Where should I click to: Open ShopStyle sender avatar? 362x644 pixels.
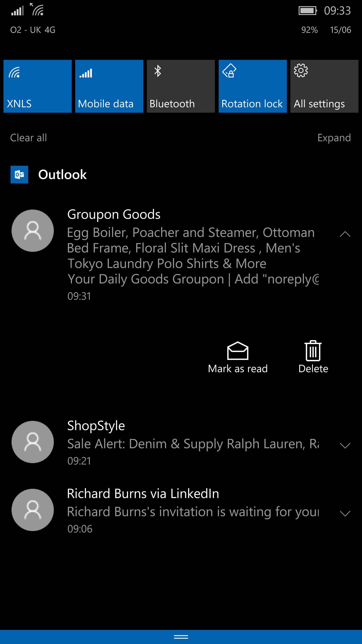pos(33,442)
